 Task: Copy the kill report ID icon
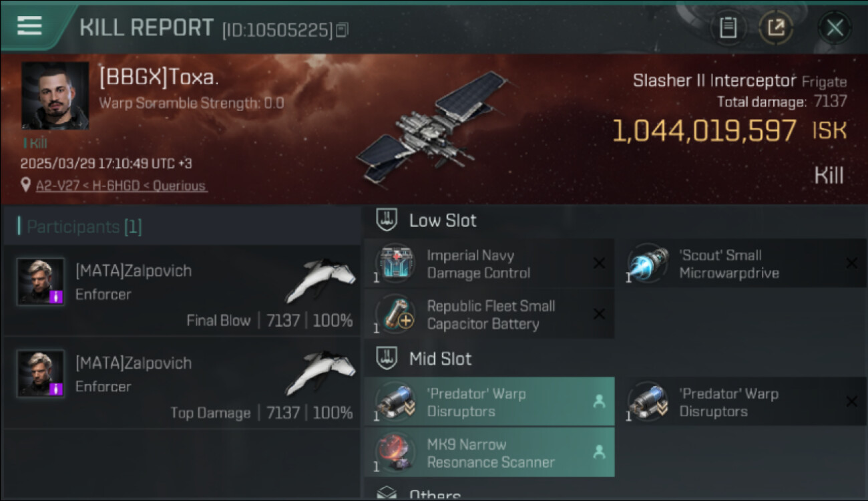tap(342, 30)
